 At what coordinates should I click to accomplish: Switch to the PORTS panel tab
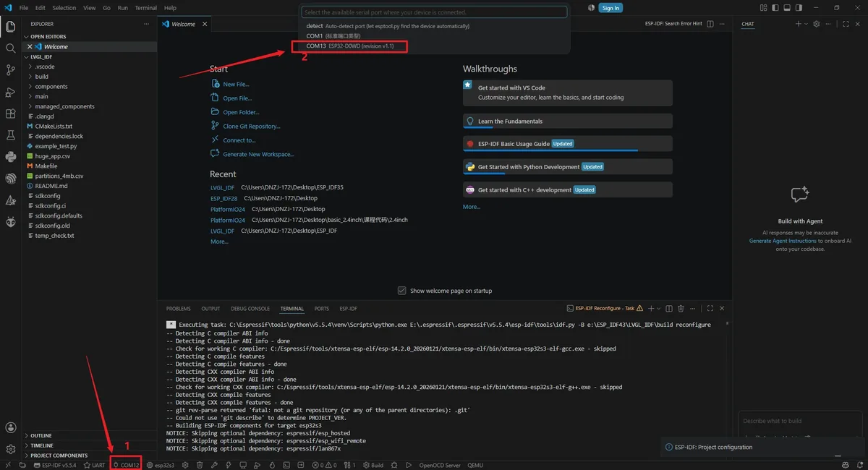321,309
